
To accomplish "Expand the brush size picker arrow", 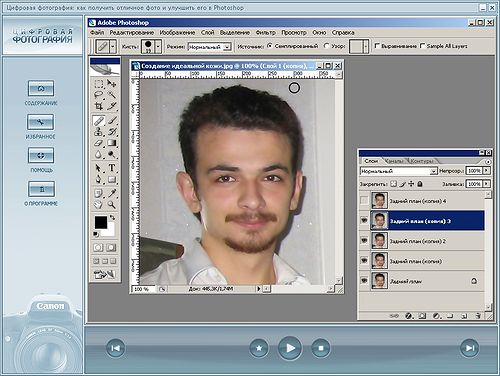I will click(x=158, y=46).
